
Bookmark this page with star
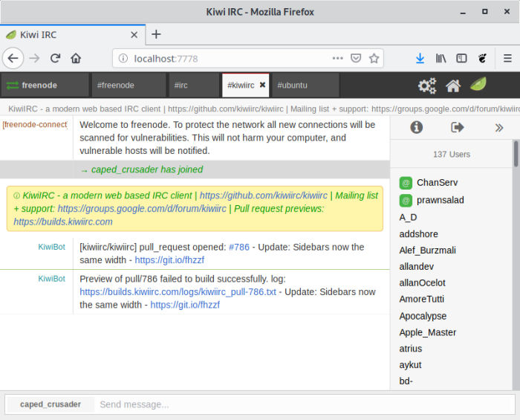(374, 59)
